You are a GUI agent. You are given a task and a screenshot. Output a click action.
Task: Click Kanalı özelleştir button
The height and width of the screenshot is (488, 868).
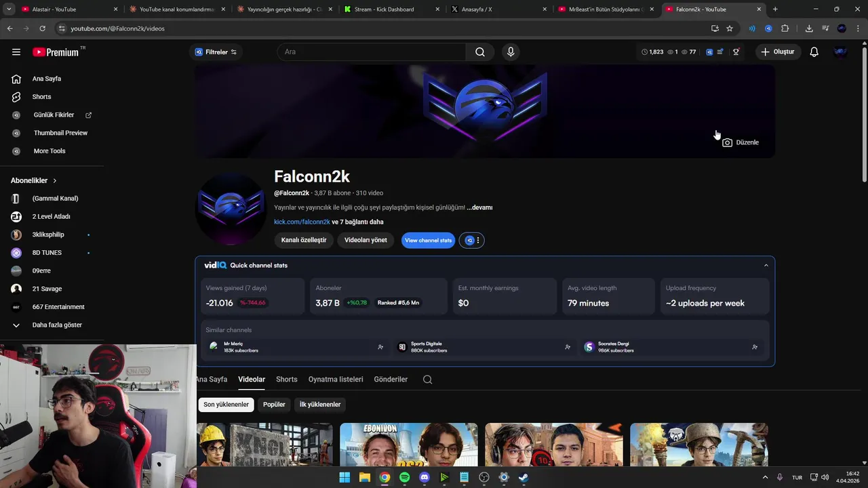[304, 240]
